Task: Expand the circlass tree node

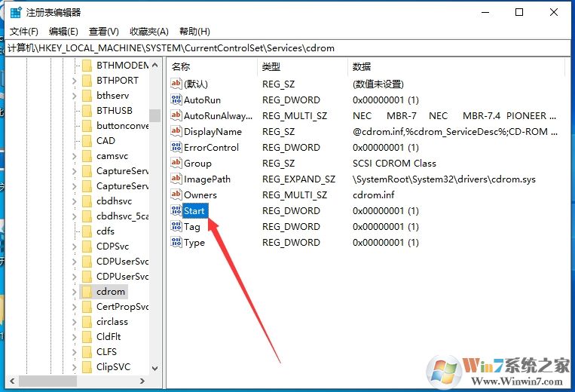Action: 75,322
